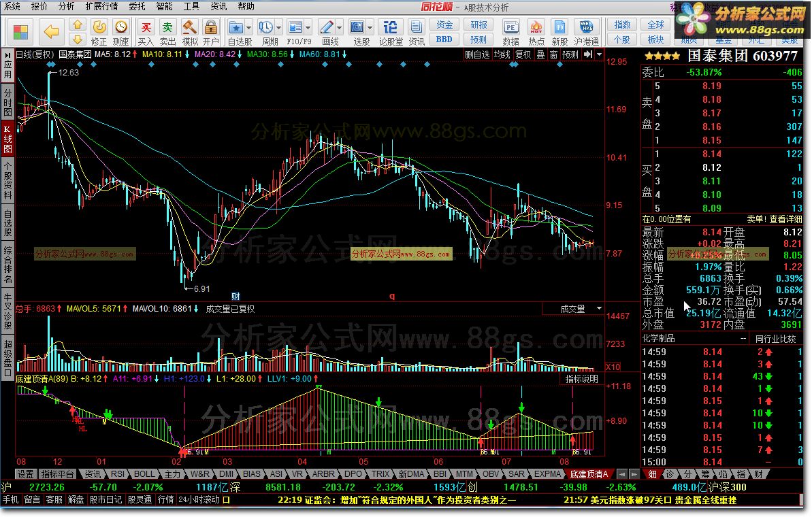Click the 研报 button

478,25
